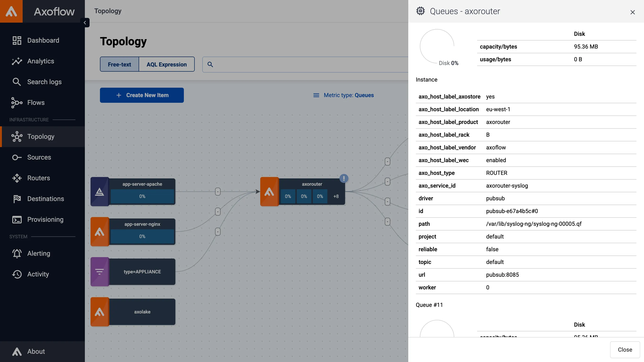Image resolution: width=644 pixels, height=362 pixels.
Task: Open the Provisioning page
Action: pos(45,219)
